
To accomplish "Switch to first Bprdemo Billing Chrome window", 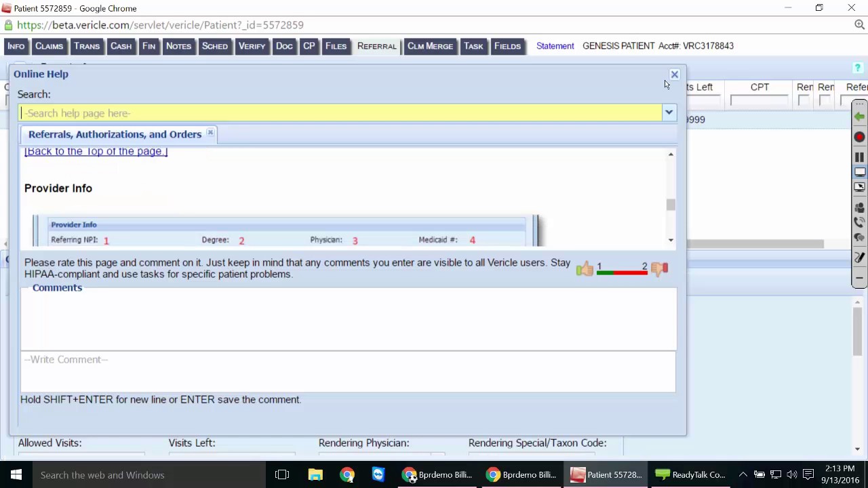I will [x=437, y=475].
